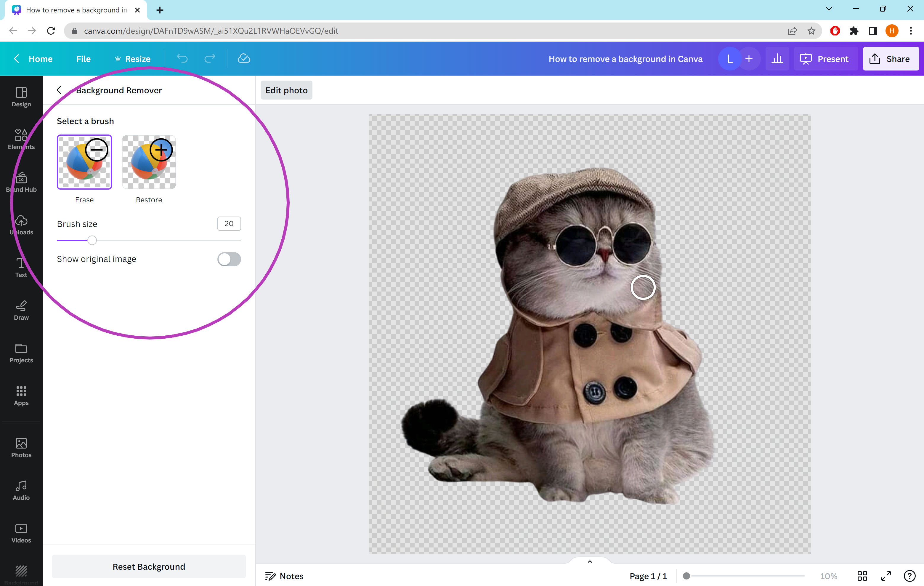Open the browser tab search dropdown
Image resolution: width=924 pixels, height=586 pixels.
tap(829, 9)
